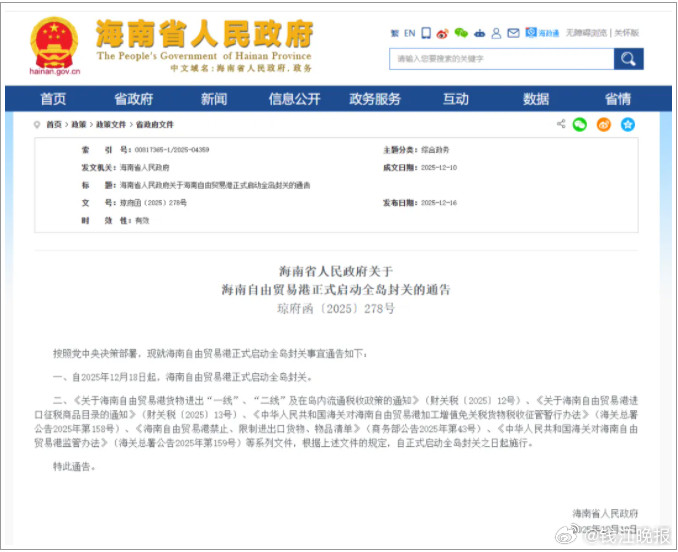Click closing line 特此通告
This screenshot has height=552, width=678.
click(x=74, y=466)
